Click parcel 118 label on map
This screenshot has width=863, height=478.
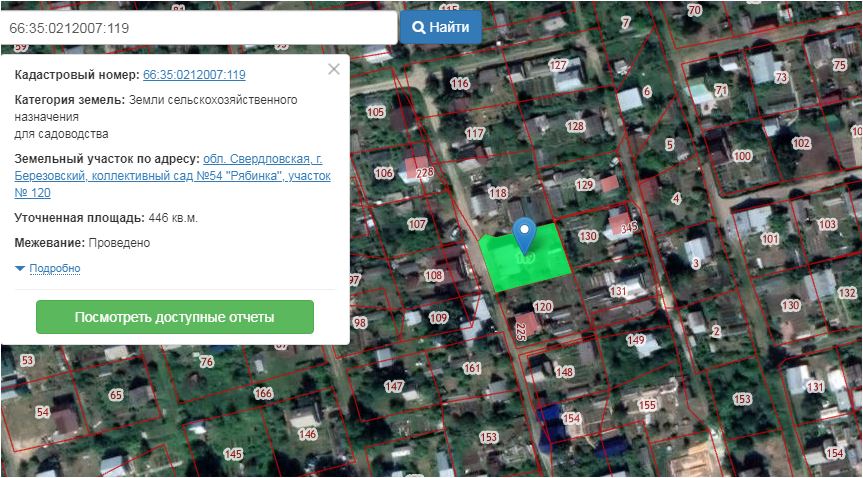click(x=497, y=193)
